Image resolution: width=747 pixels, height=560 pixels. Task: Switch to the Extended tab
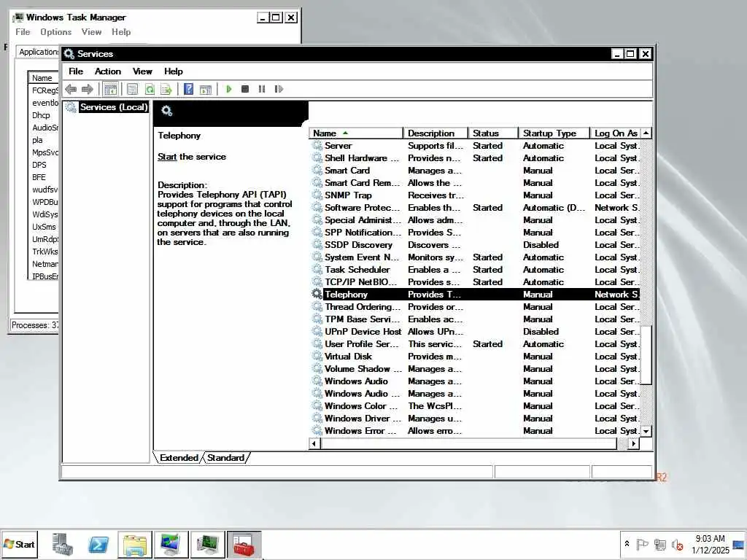tap(179, 458)
